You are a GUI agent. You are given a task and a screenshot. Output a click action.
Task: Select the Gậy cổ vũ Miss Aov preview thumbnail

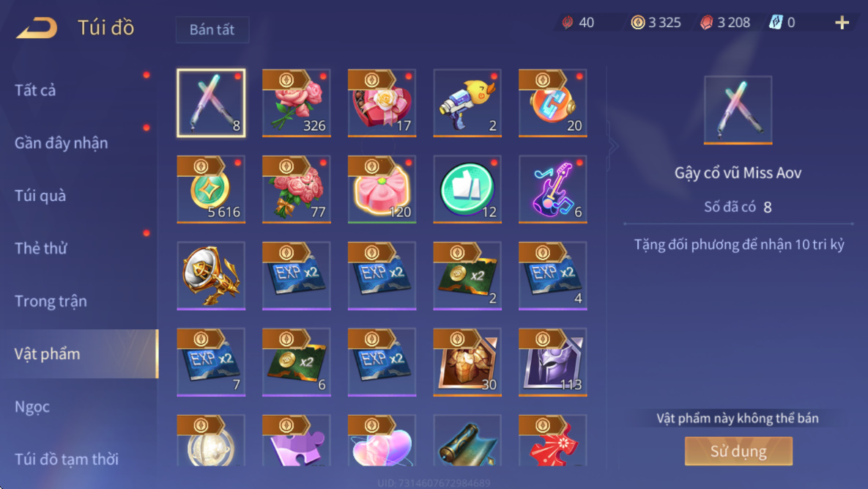tap(738, 110)
